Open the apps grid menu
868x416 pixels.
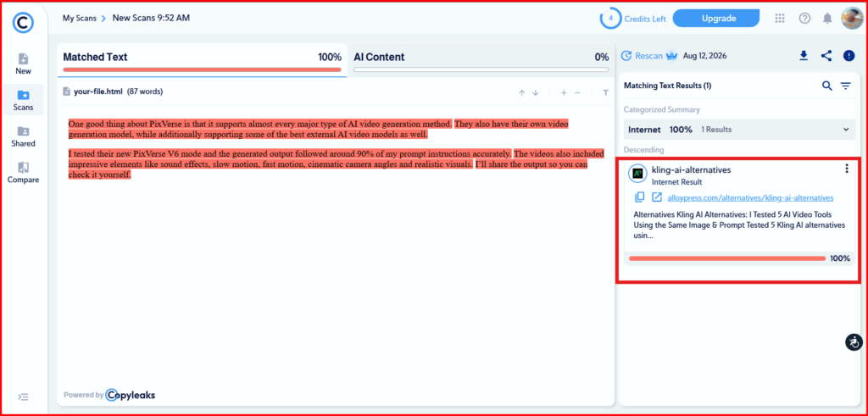pos(780,19)
